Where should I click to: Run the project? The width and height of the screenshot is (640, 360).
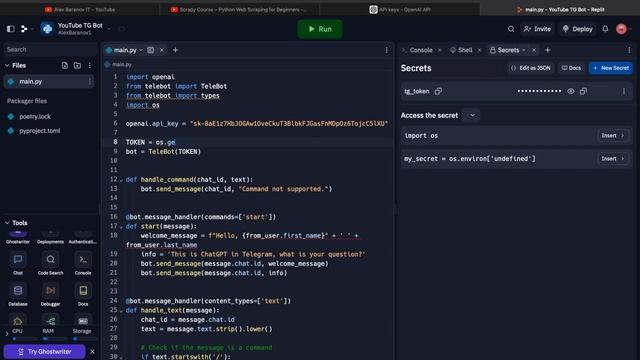click(320, 29)
